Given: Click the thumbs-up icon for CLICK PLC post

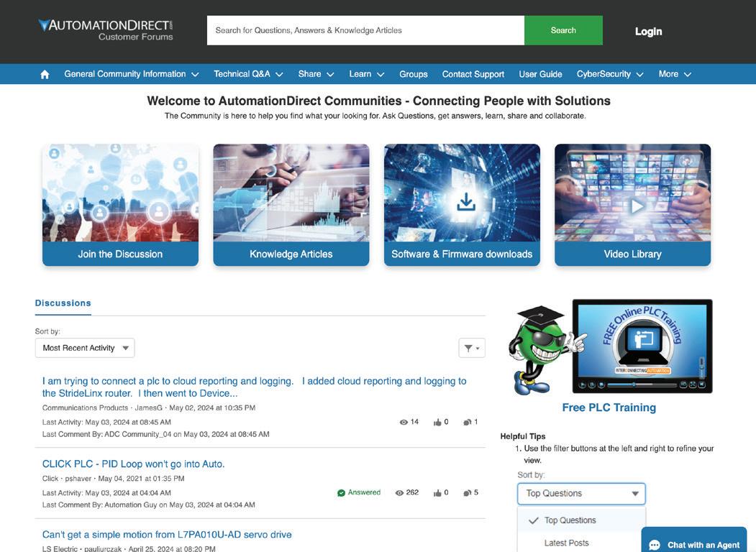Looking at the screenshot, I should pyautogui.click(x=437, y=493).
